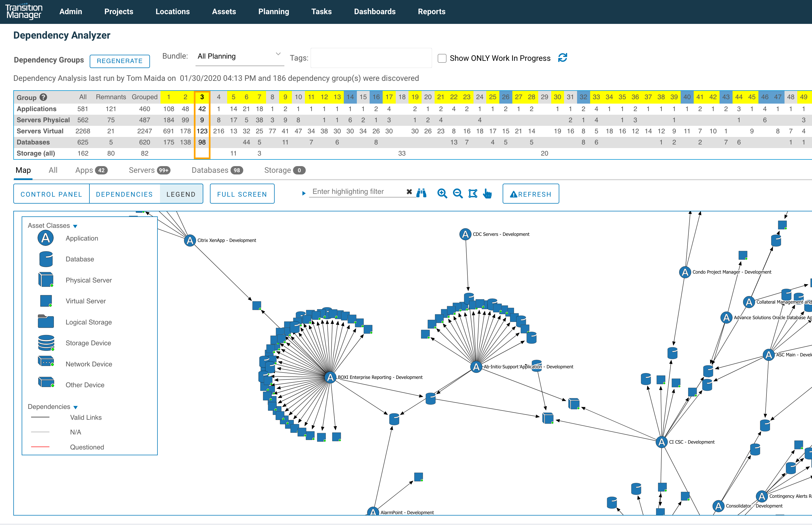
Task: Expand the highlighting filter arrow
Action: tap(304, 193)
